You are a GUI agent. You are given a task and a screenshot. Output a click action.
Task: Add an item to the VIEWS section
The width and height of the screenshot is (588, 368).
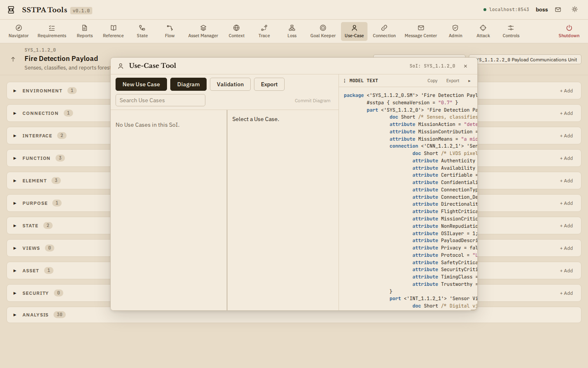pos(566,248)
